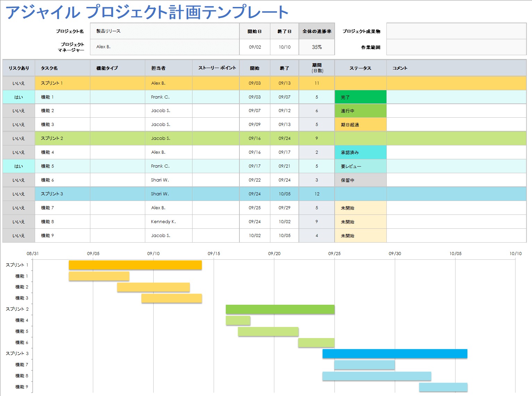Image resolution: width=532 pixels, height=396 pixels.
Task: Click the 機能 9 label on the chart axis
Action: click(22, 387)
